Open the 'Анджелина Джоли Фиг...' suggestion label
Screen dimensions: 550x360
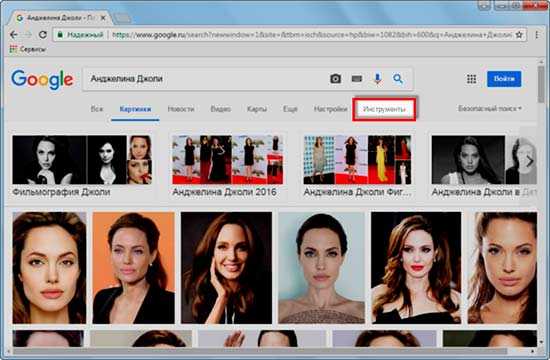point(357,192)
